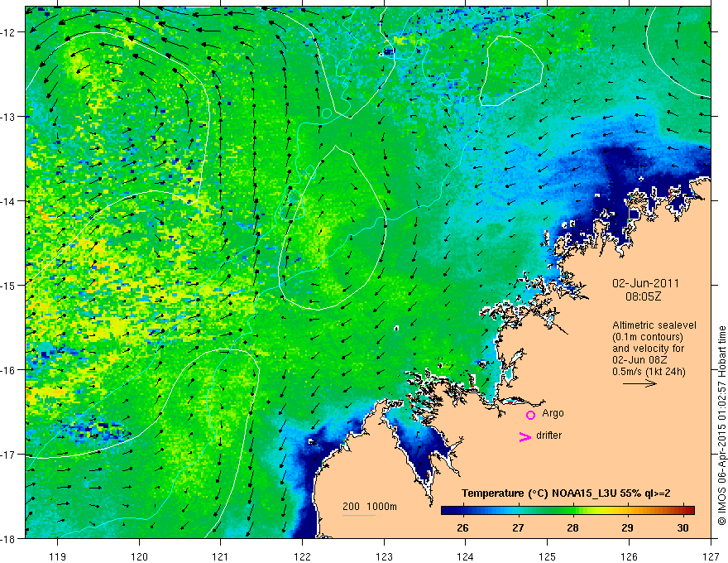The width and height of the screenshot is (728, 563).
Task: Click longitude axis label 125
Action: click(548, 556)
